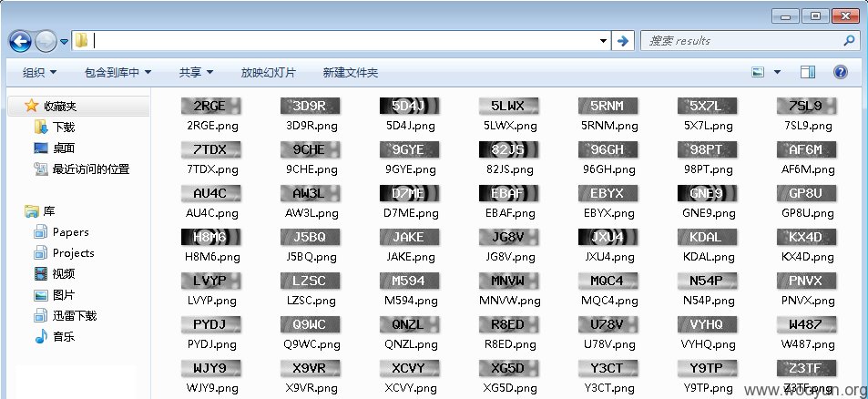This screenshot has height=399, width=868.
Task: Open the 最近访问的位置 item
Action: click(90, 169)
